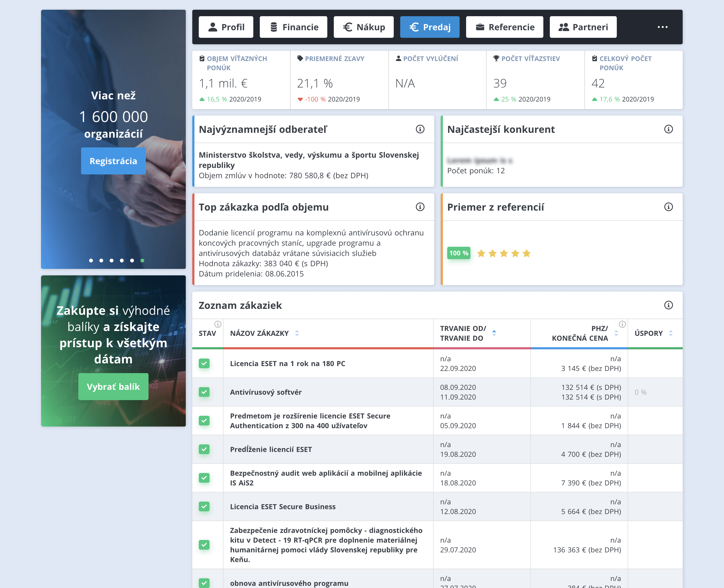The image size is (724, 588).
Task: Sort by Úspory column arrows
Action: (x=671, y=333)
